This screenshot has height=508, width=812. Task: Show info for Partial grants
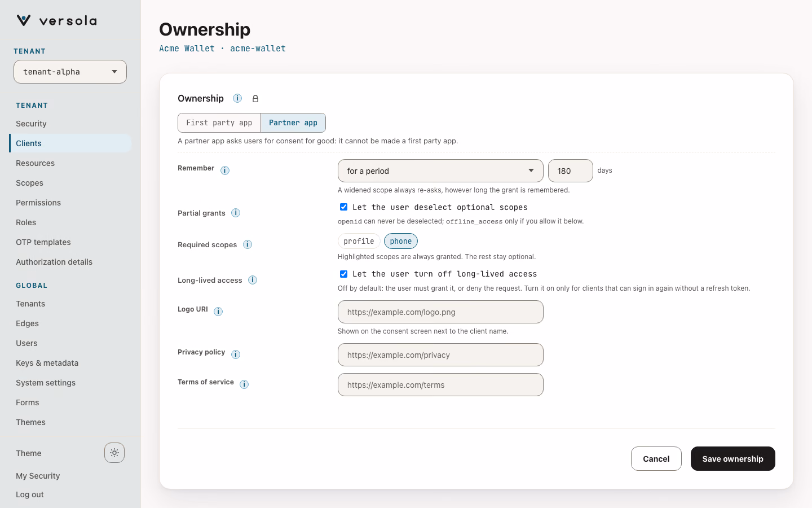tap(236, 213)
